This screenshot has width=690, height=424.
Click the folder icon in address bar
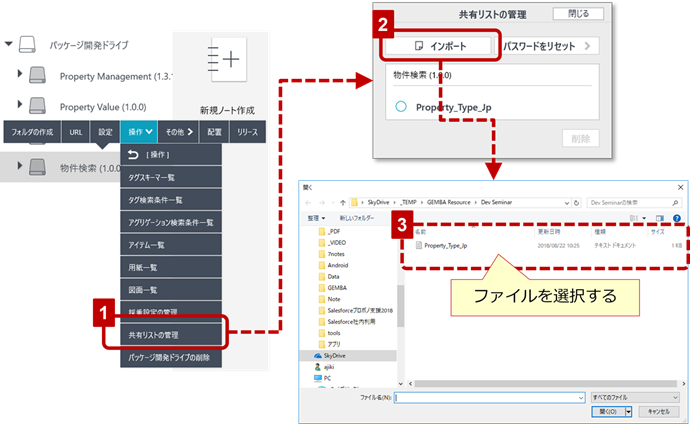coord(354,202)
